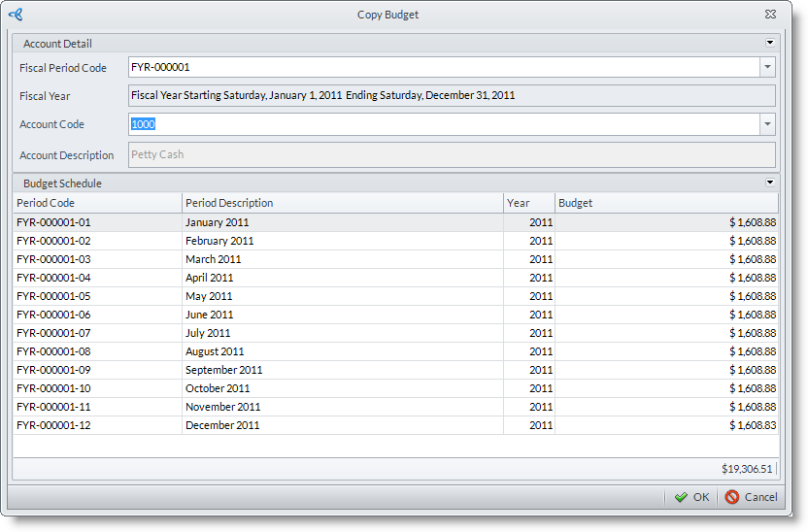Click the Year column header
Image resolution: width=808 pixels, height=532 pixels.
(529, 203)
